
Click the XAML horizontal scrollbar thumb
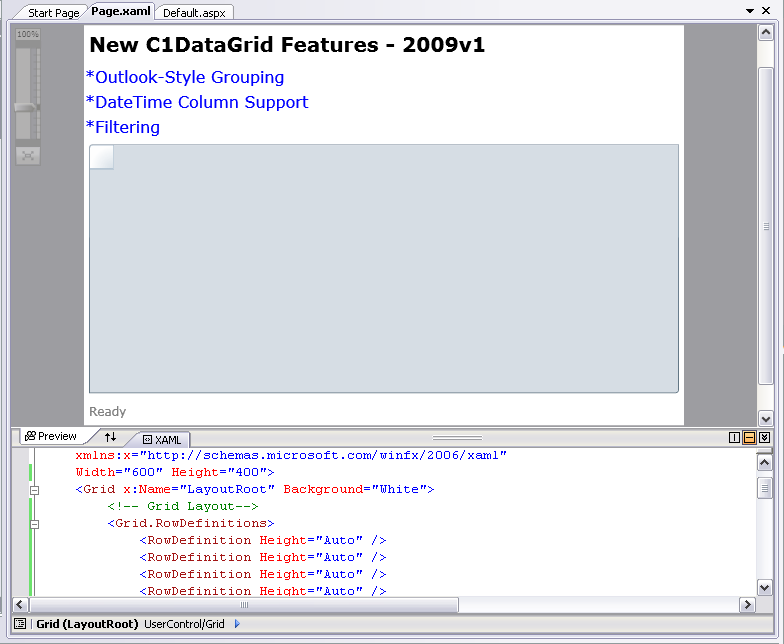point(244,604)
